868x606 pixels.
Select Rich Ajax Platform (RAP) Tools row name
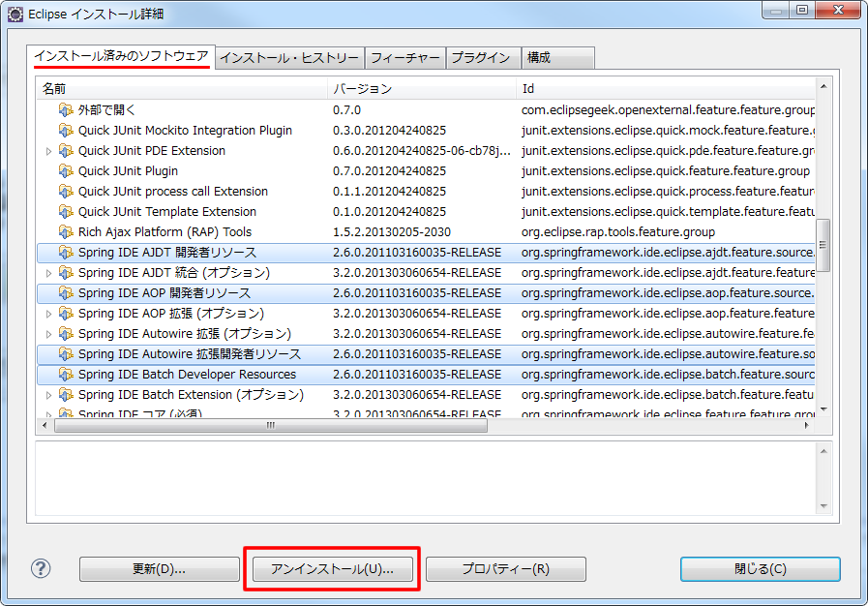pos(165,231)
